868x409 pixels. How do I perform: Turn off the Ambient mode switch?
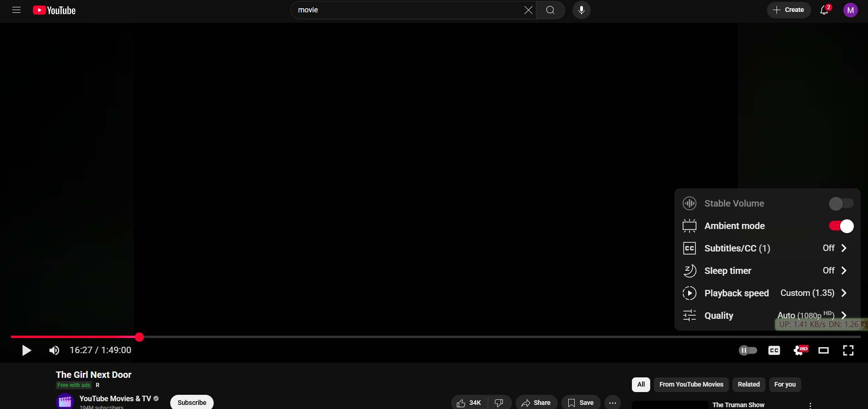click(x=841, y=226)
